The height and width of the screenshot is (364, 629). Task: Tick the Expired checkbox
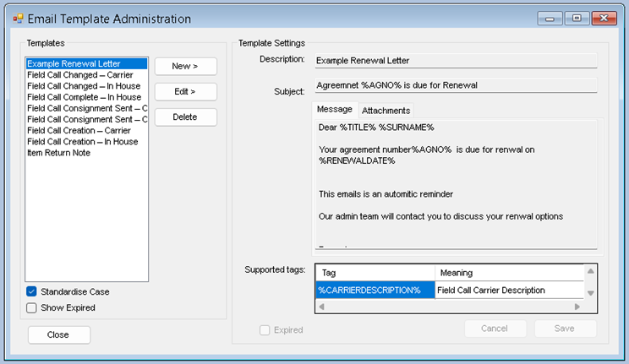265,329
